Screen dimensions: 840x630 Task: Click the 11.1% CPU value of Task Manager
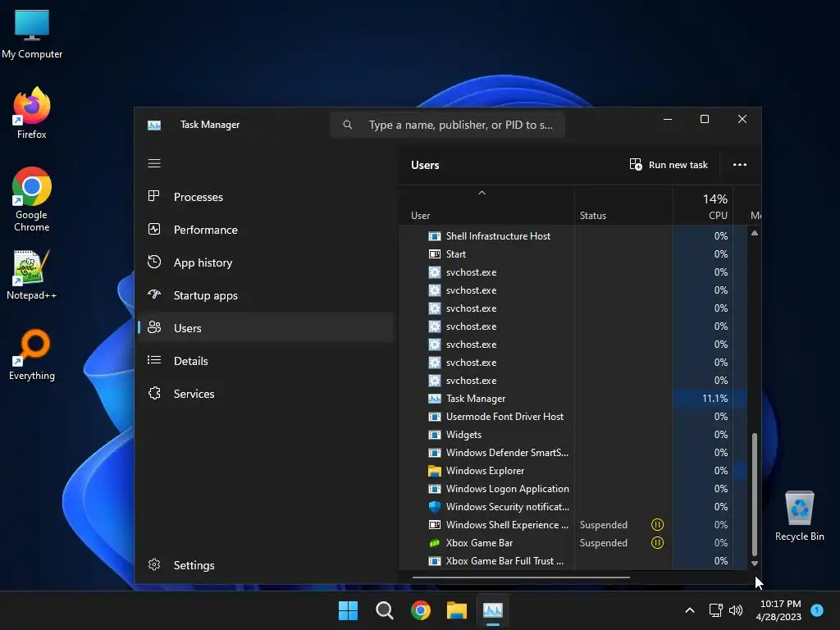(x=714, y=399)
